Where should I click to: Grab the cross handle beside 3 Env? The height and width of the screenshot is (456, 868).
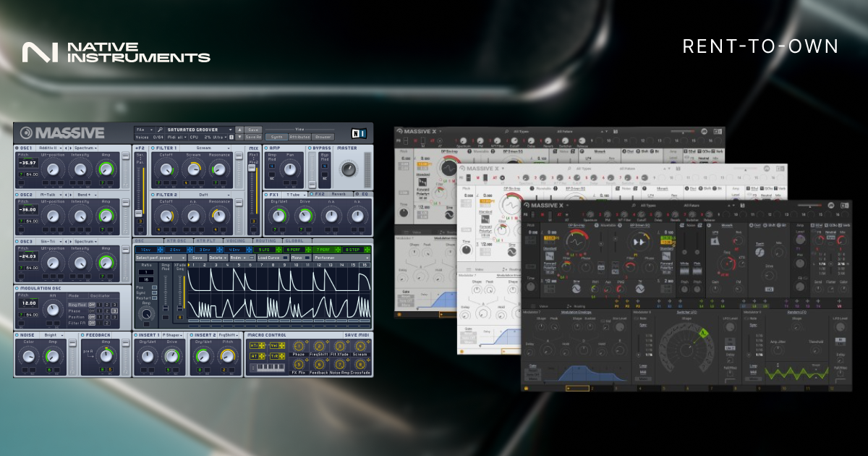pos(219,250)
